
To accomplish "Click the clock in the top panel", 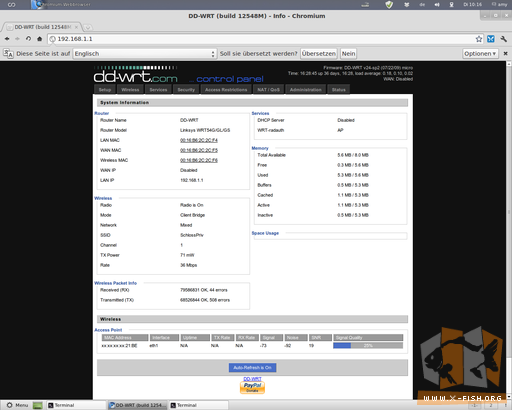I will 473,5.
